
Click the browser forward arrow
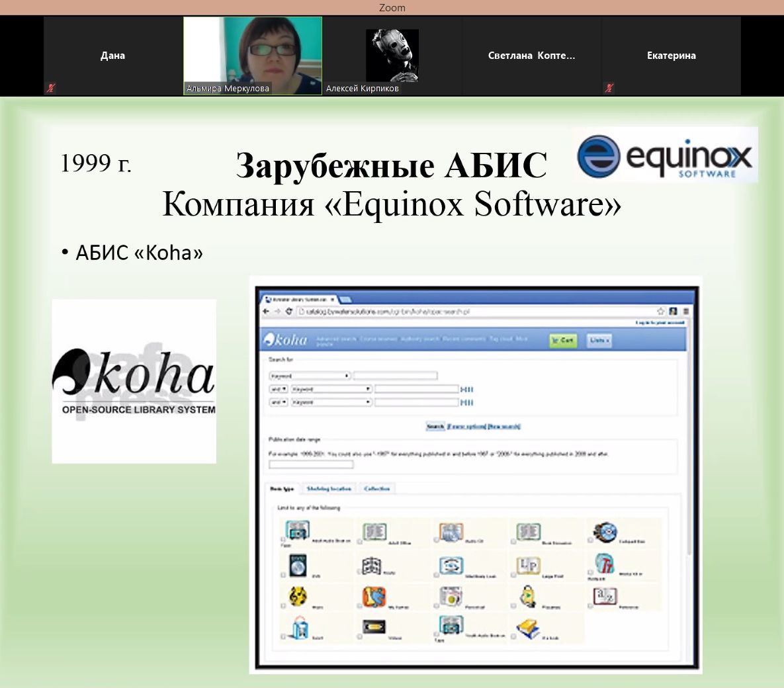pos(277,312)
